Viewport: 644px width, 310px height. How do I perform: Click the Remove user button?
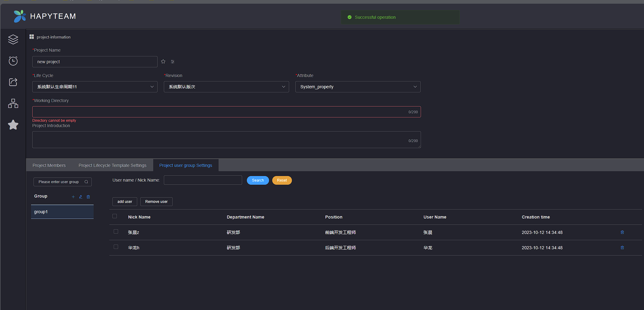(x=156, y=202)
